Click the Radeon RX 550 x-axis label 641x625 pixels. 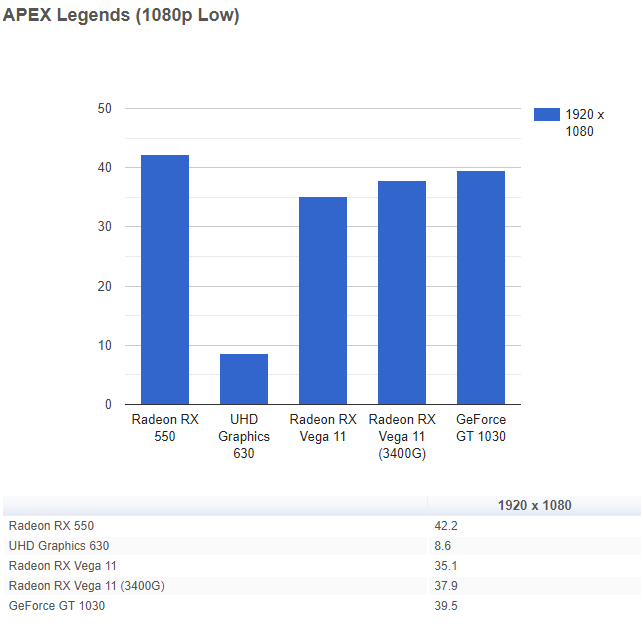click(165, 428)
